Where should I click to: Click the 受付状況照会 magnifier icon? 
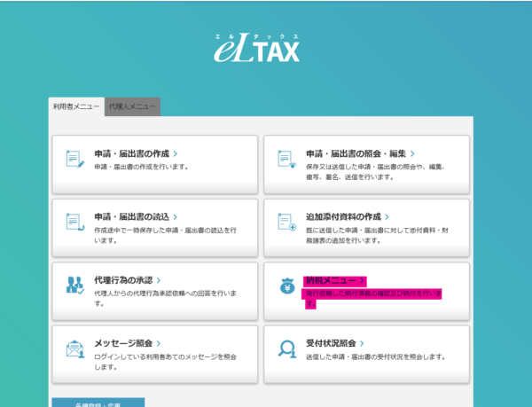tap(287, 349)
